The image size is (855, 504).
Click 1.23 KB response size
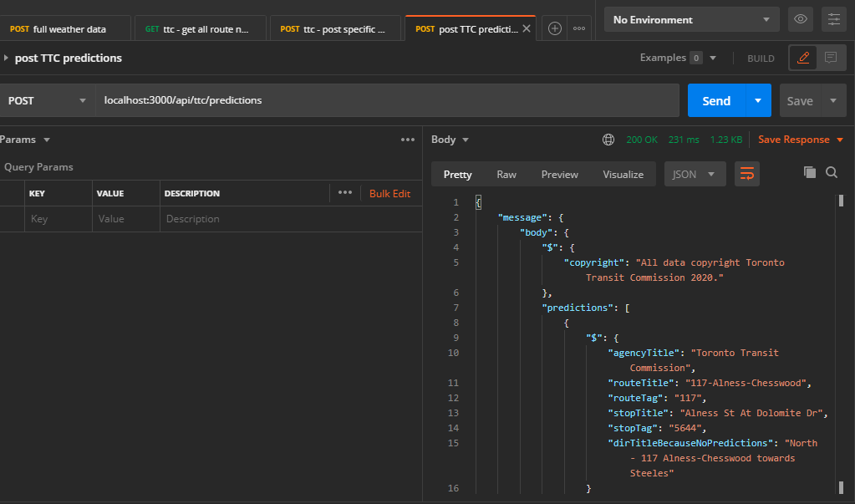tap(725, 140)
